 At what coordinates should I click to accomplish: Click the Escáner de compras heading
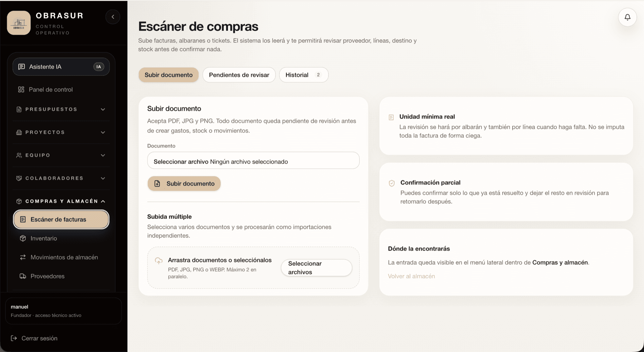click(198, 26)
